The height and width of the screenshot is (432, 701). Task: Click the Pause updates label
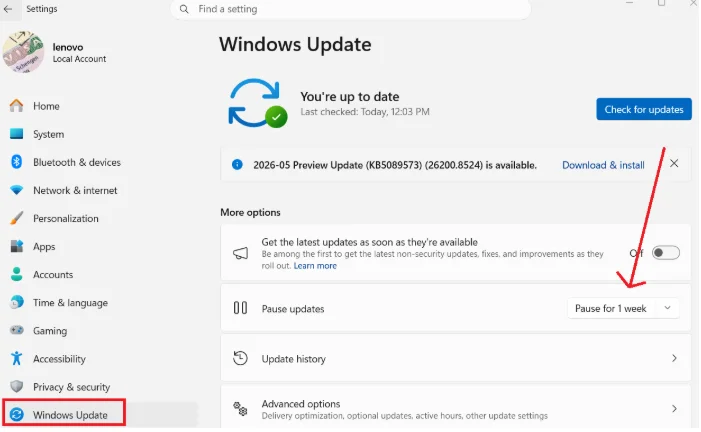click(293, 309)
